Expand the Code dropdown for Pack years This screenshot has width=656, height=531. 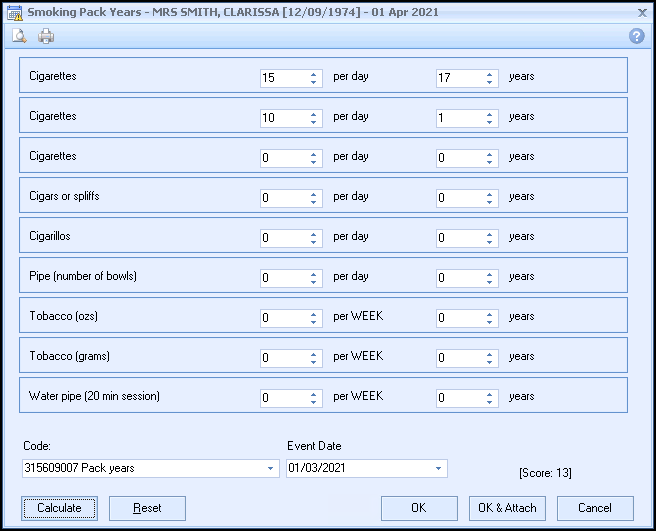(x=270, y=468)
